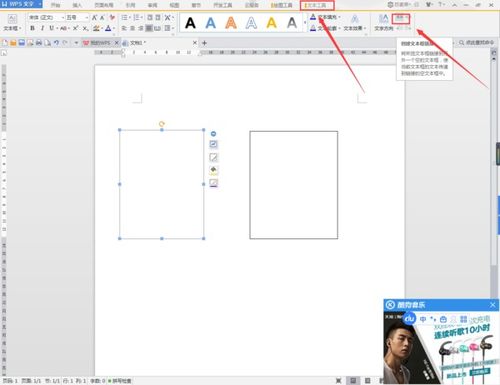Screen dimensions: 500x385
Task: Click the Superscript icon in the ribbon
Action: click(76, 28)
